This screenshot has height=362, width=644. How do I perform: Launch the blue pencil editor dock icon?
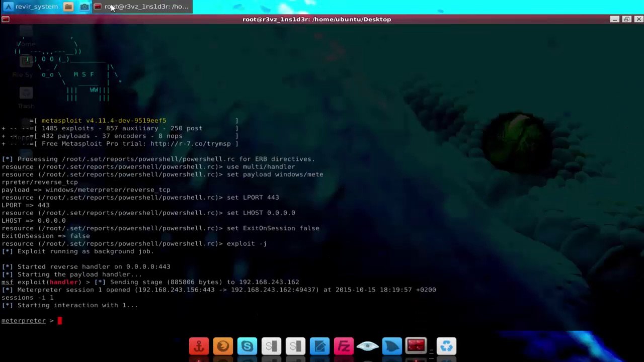[x=319, y=346]
